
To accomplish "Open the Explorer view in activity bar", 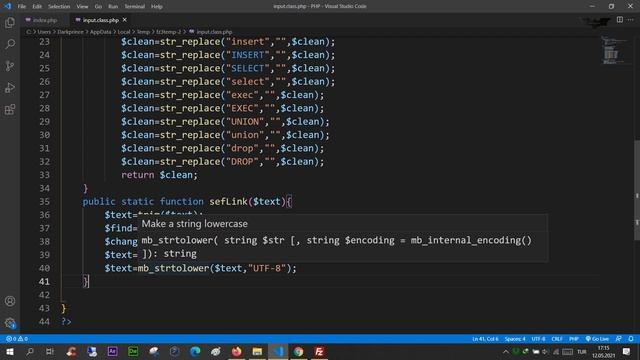I will 10,22.
